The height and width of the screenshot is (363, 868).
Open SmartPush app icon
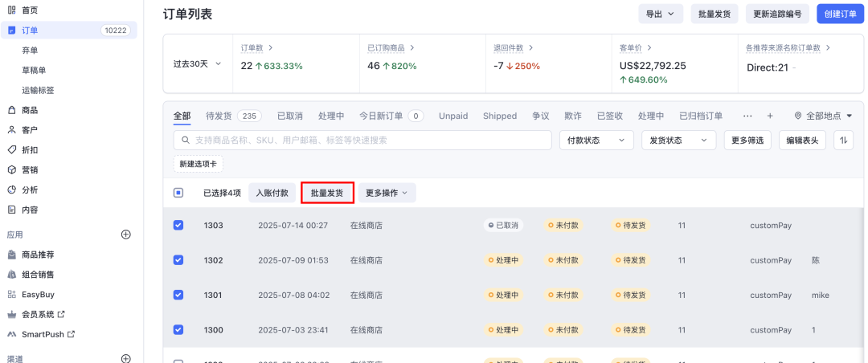point(11,334)
